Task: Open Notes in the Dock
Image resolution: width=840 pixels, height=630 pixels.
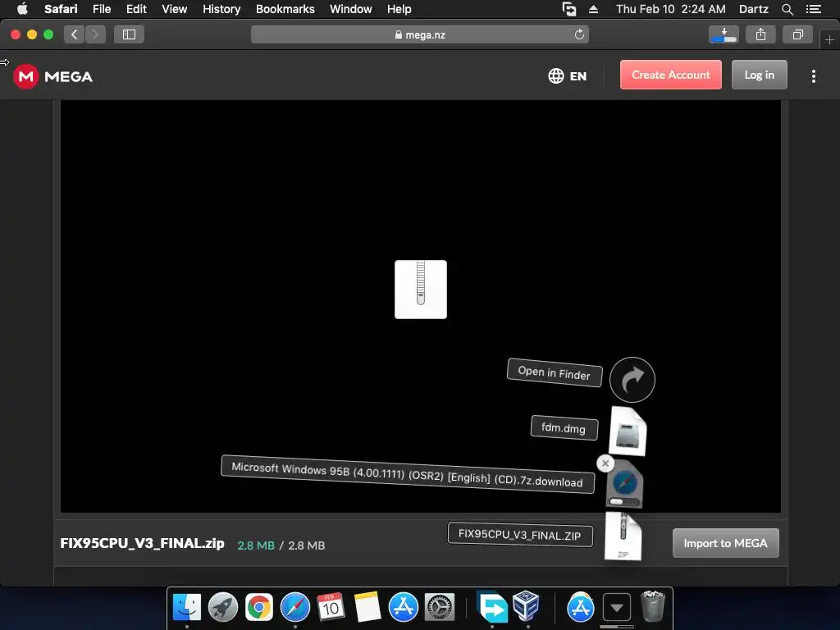Action: (x=367, y=607)
